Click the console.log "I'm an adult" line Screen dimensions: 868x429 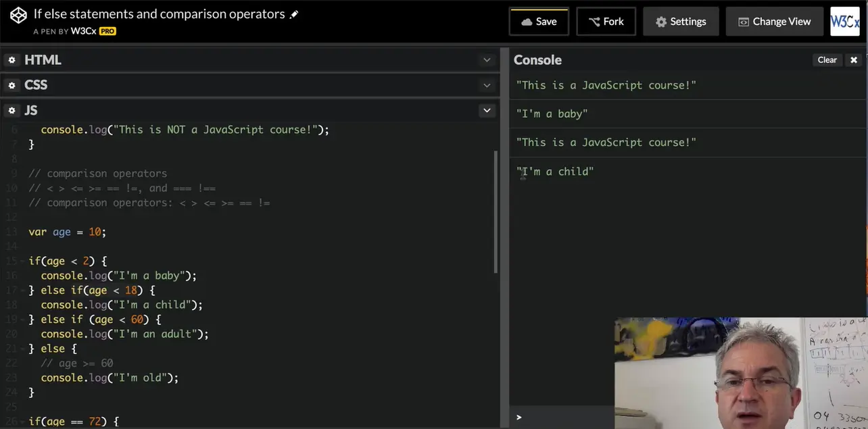(x=124, y=334)
